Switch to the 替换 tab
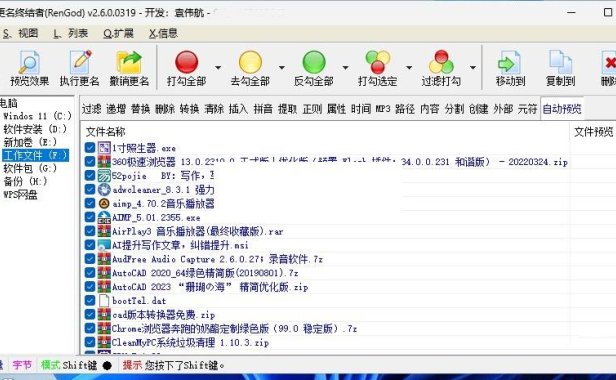 click(x=140, y=109)
